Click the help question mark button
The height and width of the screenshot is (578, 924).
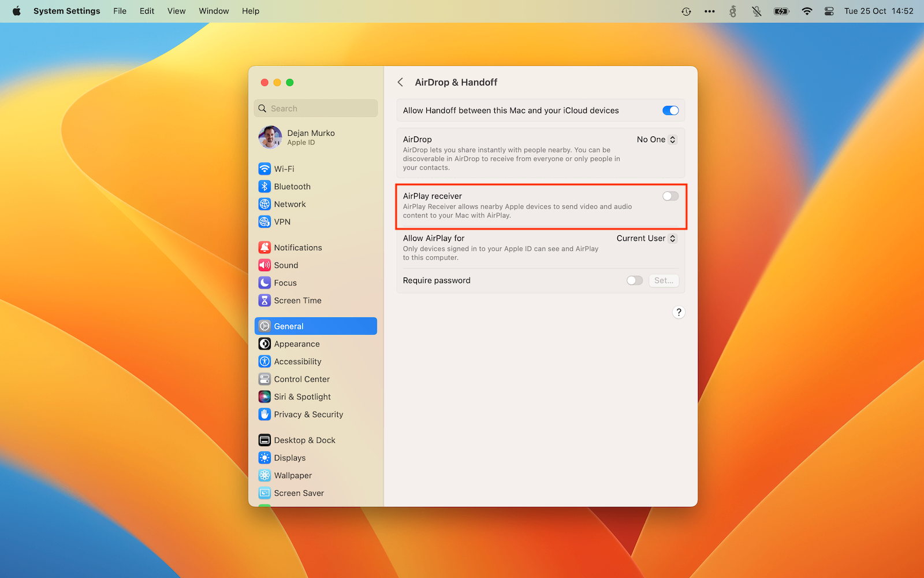tap(679, 312)
